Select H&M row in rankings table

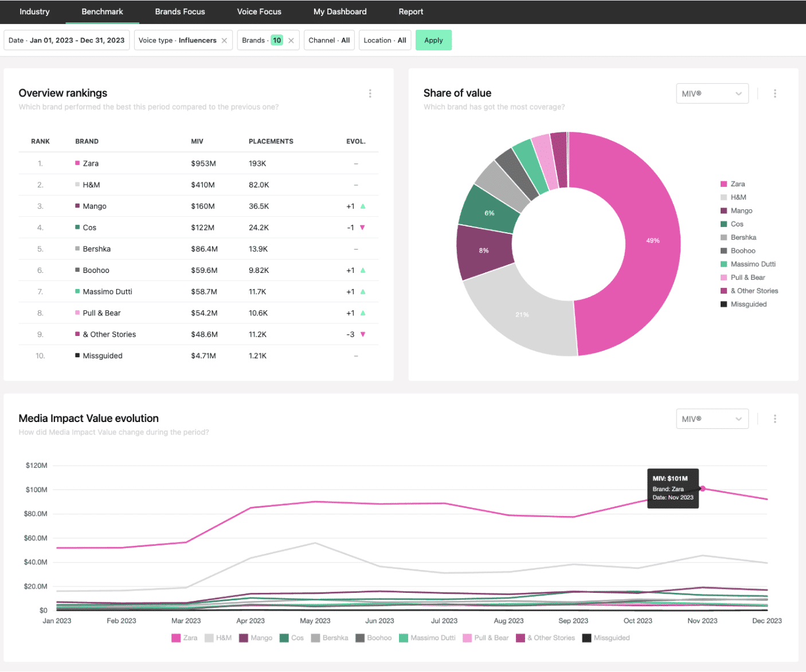click(x=198, y=185)
